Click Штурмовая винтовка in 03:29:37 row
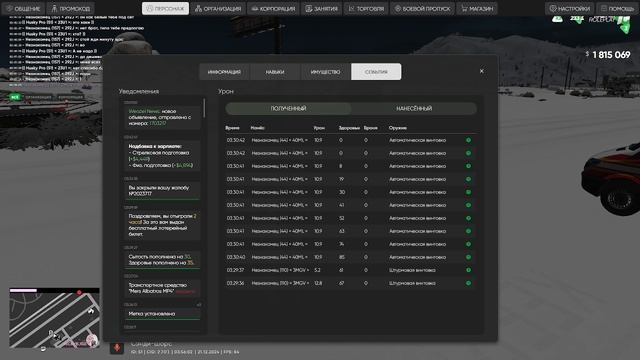 (412, 270)
